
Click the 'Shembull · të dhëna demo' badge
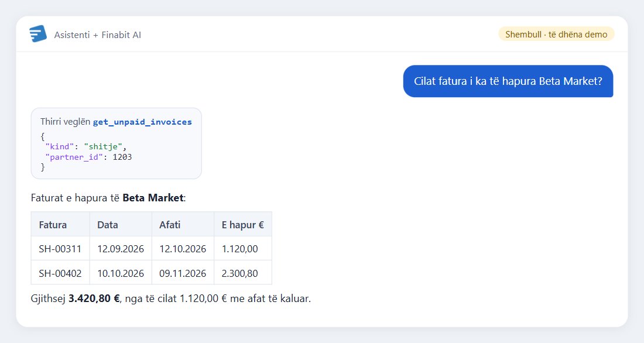(556, 34)
